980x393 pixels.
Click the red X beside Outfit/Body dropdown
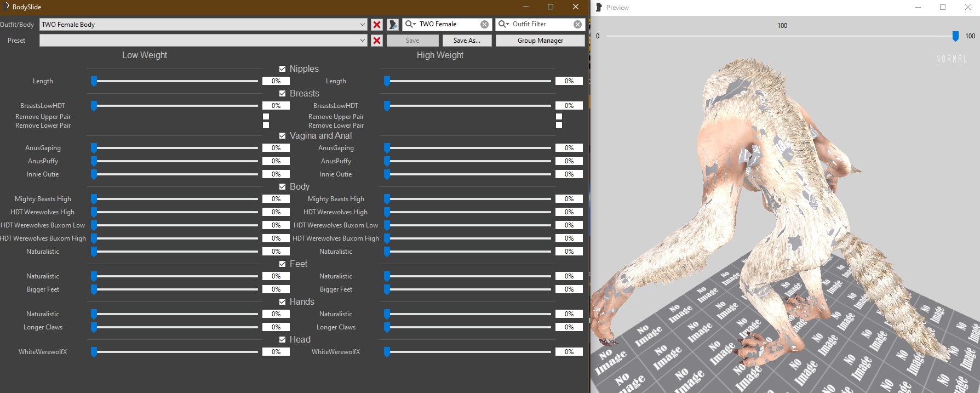coord(377,25)
